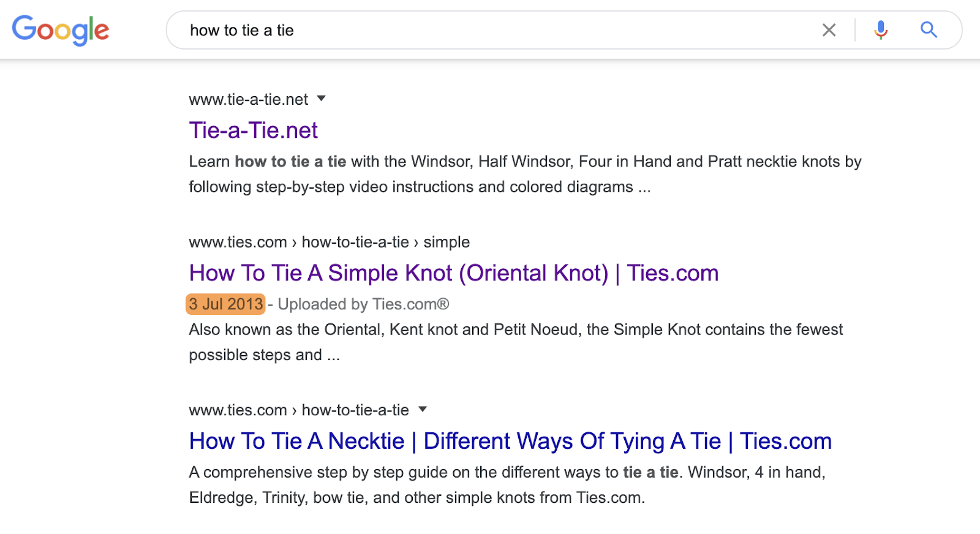Click the www.tie-a-tie.net URL text
Screen dimensions: 980x534
coord(248,99)
